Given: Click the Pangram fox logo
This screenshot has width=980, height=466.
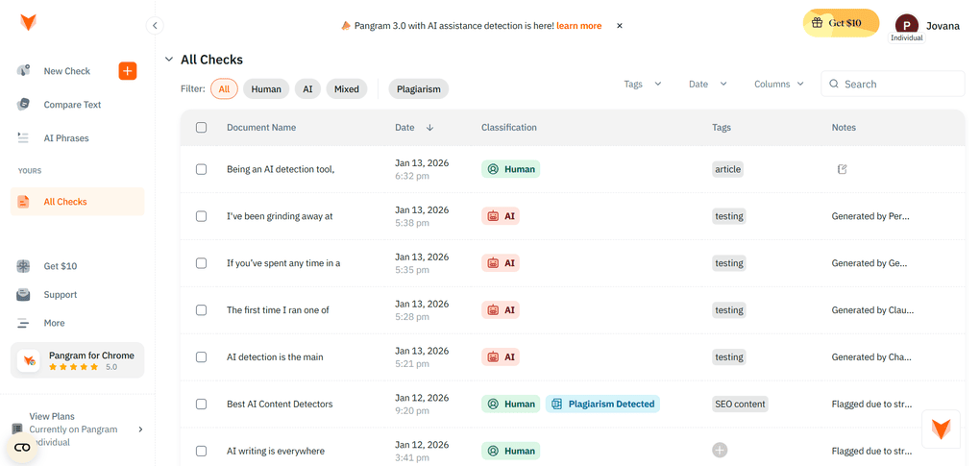Looking at the screenshot, I should point(28,22).
